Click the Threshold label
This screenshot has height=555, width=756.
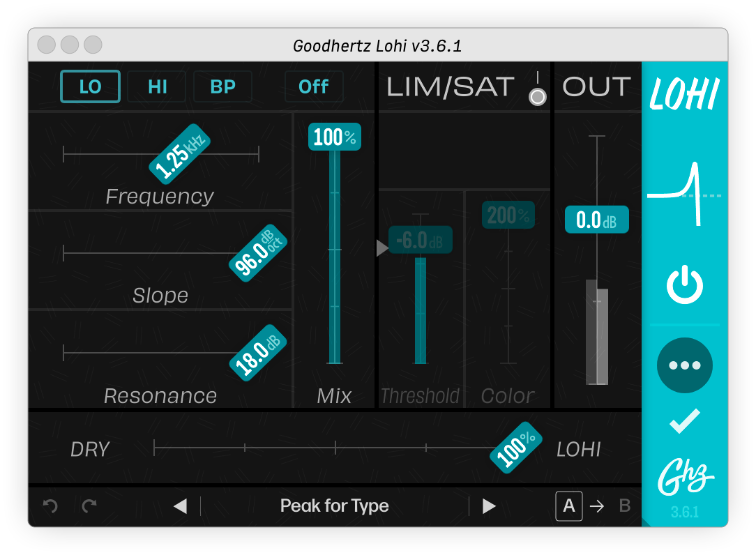pyautogui.click(x=421, y=396)
